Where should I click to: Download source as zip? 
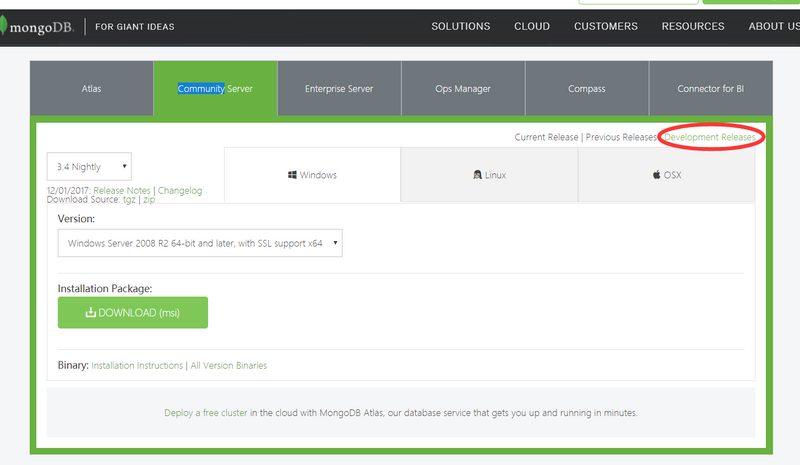point(149,200)
